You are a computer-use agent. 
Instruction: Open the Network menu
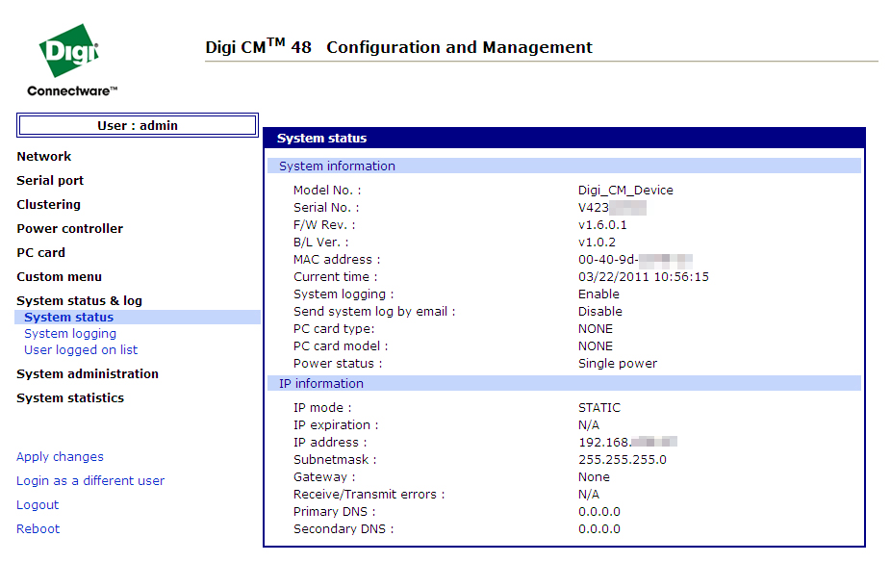pyautogui.click(x=43, y=156)
